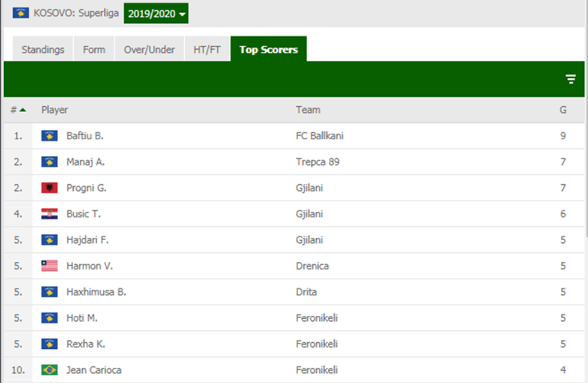
Task: Click the Croatia flag next to Busic T.
Action: point(49,214)
